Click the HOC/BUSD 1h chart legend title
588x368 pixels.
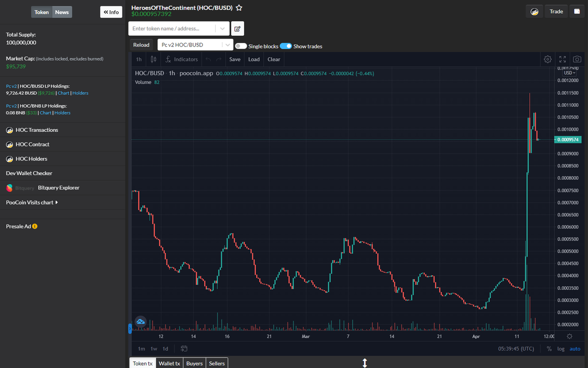coord(174,74)
